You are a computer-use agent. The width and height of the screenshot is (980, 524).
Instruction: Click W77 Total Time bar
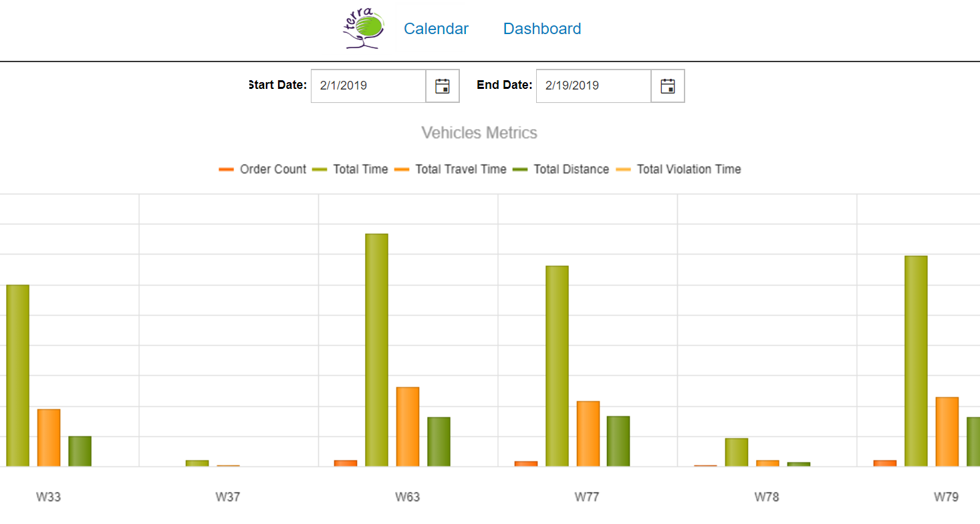coord(557,366)
